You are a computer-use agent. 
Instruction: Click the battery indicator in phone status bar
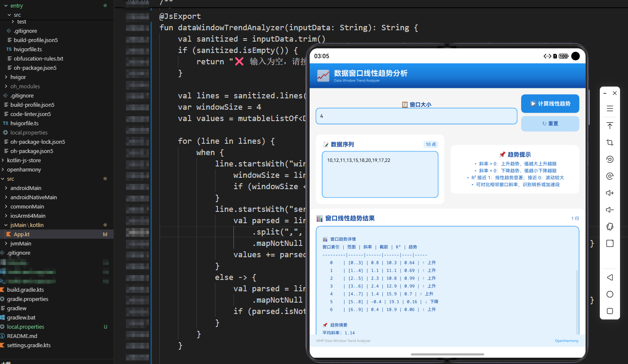(564, 56)
